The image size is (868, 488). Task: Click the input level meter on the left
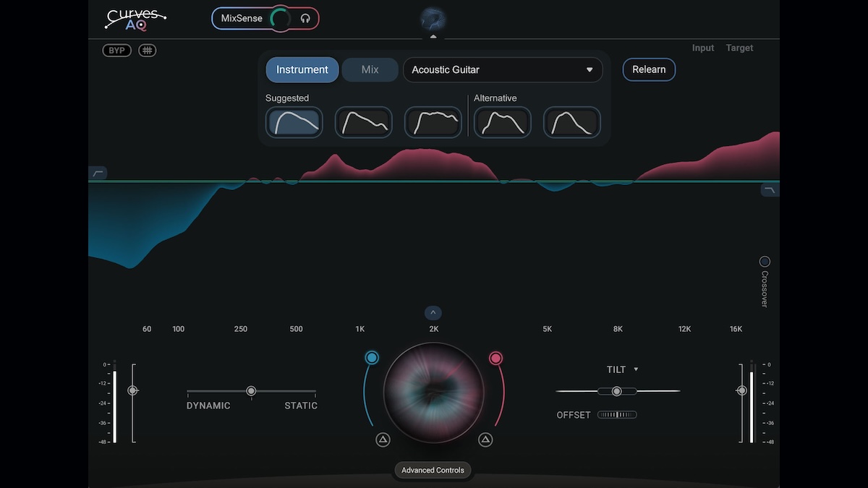click(114, 401)
